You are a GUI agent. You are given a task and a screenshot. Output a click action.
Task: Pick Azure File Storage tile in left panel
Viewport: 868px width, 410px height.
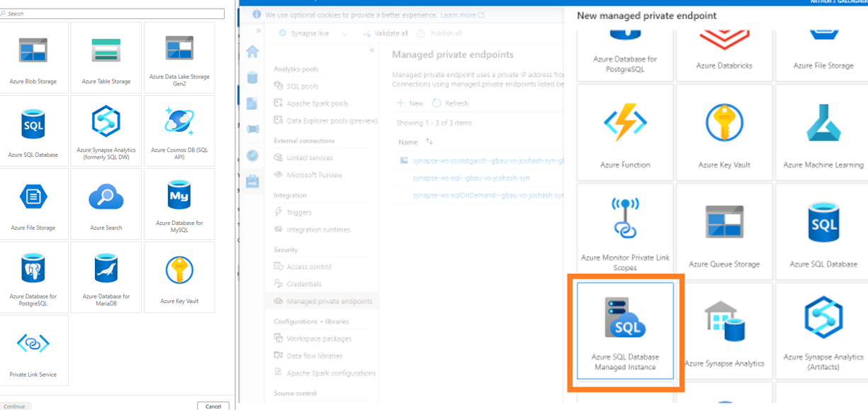(x=33, y=204)
